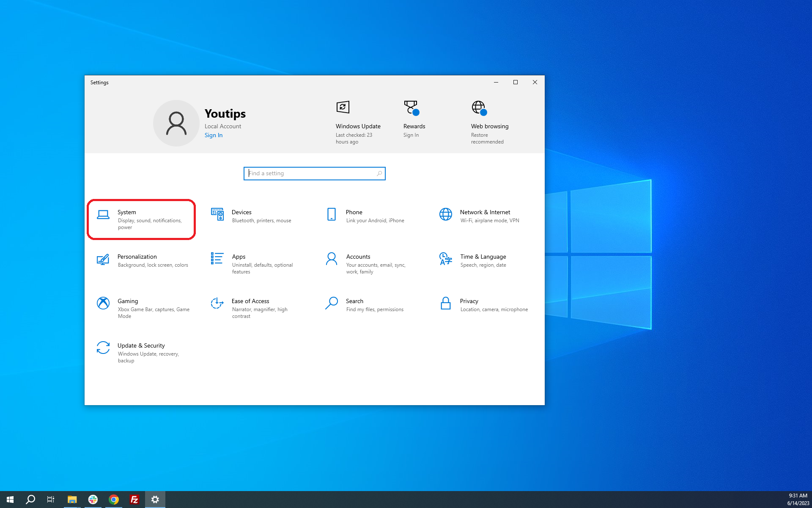Launch FileZilla from the taskbar
812x508 pixels.
click(x=134, y=500)
